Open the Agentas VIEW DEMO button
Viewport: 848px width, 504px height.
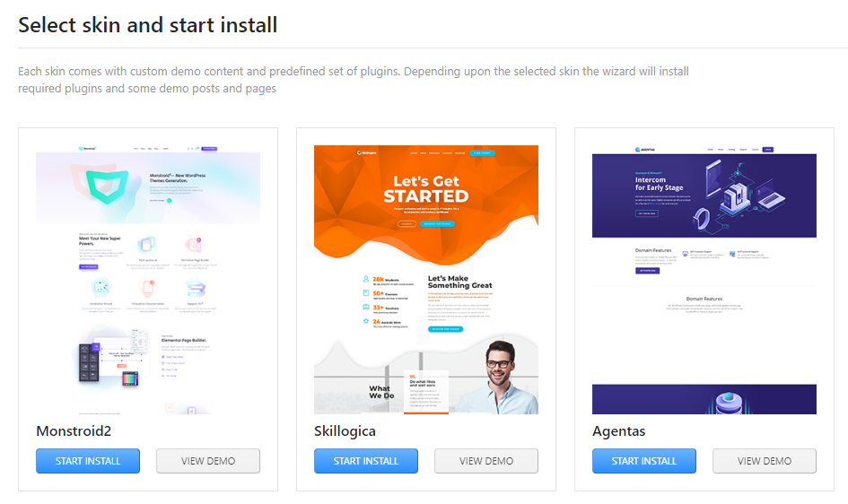point(765,461)
